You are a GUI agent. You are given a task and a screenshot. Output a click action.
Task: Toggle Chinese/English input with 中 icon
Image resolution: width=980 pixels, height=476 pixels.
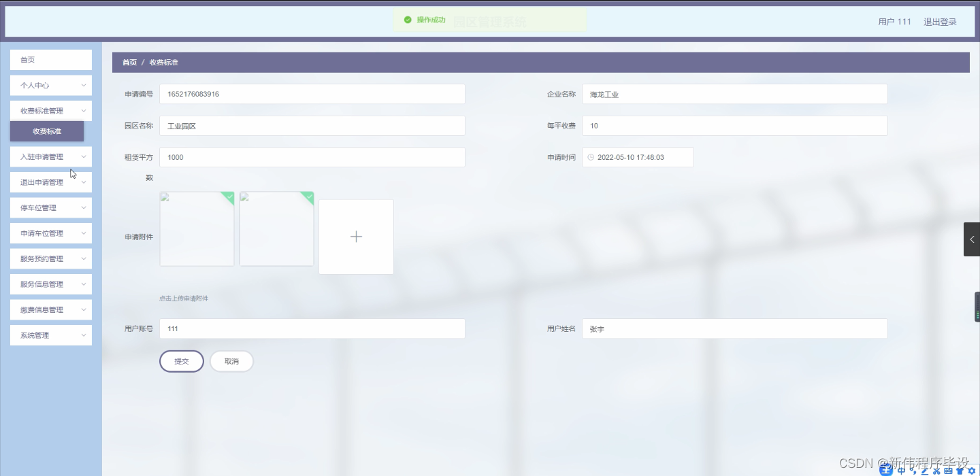coord(900,470)
